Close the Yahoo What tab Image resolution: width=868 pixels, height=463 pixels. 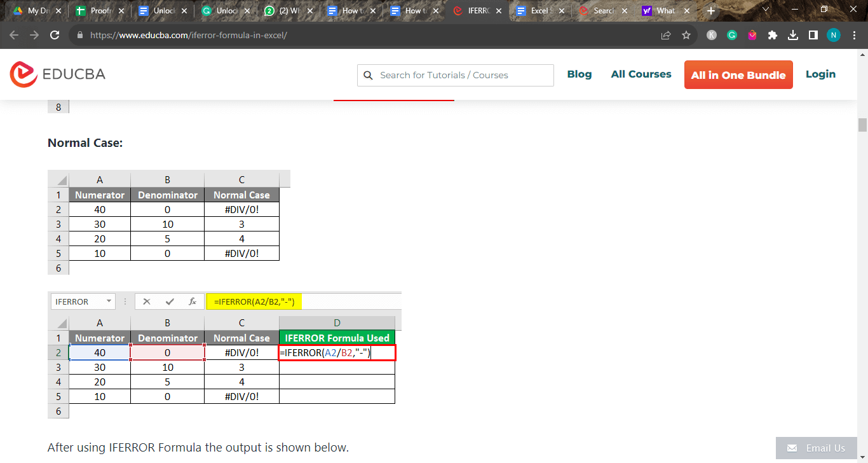687,11
